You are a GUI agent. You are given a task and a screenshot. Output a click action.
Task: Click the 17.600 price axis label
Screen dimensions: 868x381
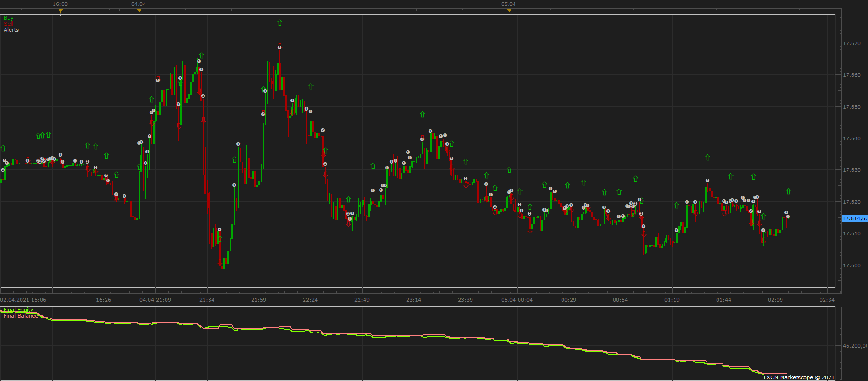pos(852,265)
